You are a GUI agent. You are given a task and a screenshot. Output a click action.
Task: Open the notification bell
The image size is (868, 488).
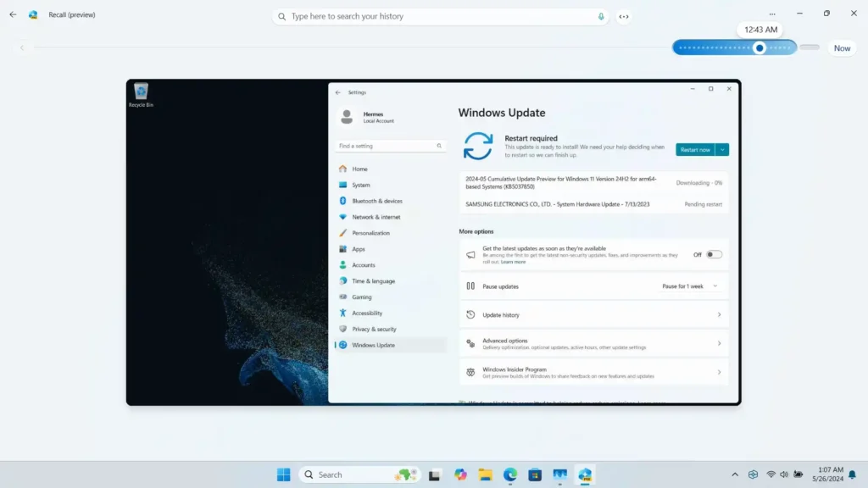[x=853, y=474]
